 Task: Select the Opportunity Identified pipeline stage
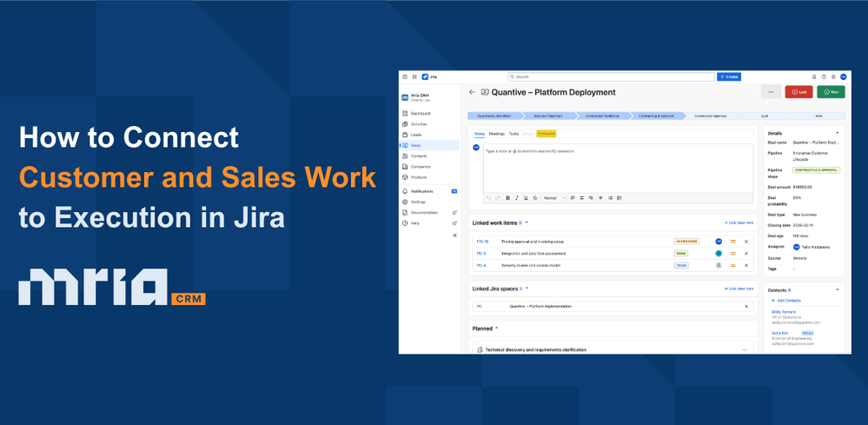[x=494, y=116]
